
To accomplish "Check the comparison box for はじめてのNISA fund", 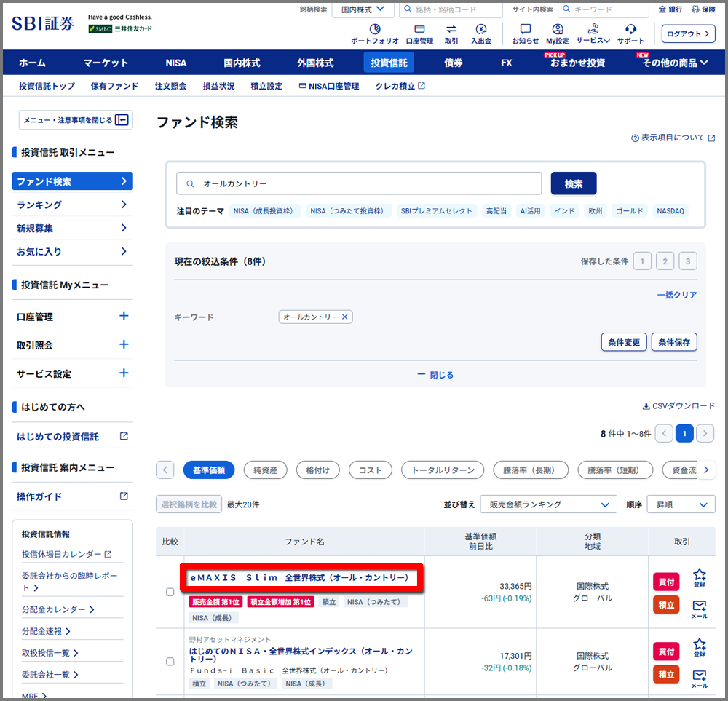I will pos(170,662).
